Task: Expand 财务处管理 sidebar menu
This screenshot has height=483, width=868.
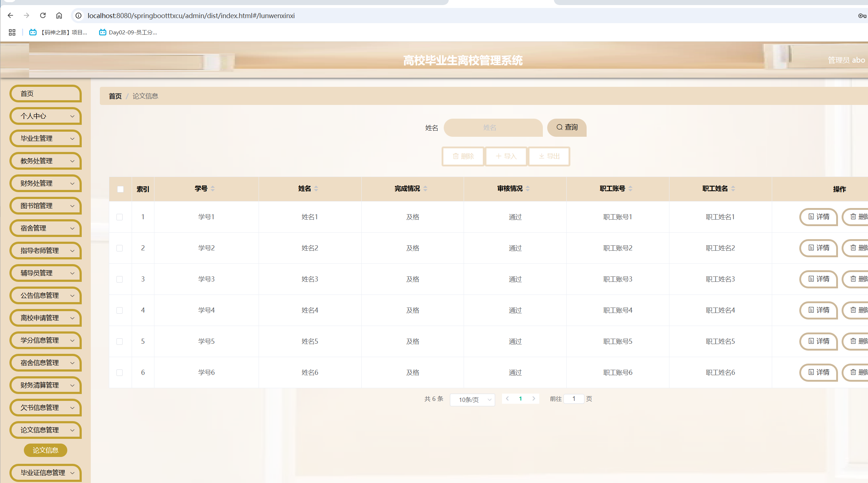Action: (x=46, y=183)
